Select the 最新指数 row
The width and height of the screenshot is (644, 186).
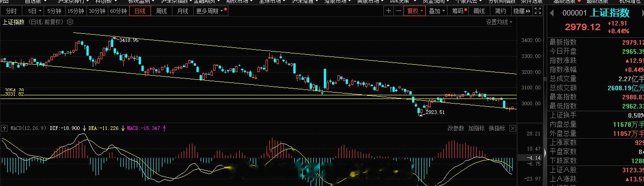point(596,42)
